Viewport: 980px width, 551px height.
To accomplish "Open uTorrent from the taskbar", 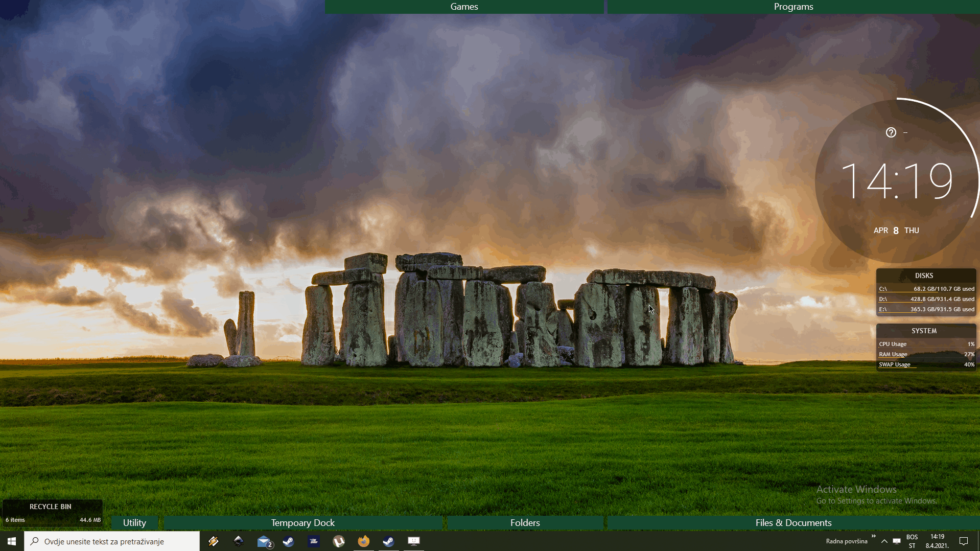I will click(x=339, y=541).
